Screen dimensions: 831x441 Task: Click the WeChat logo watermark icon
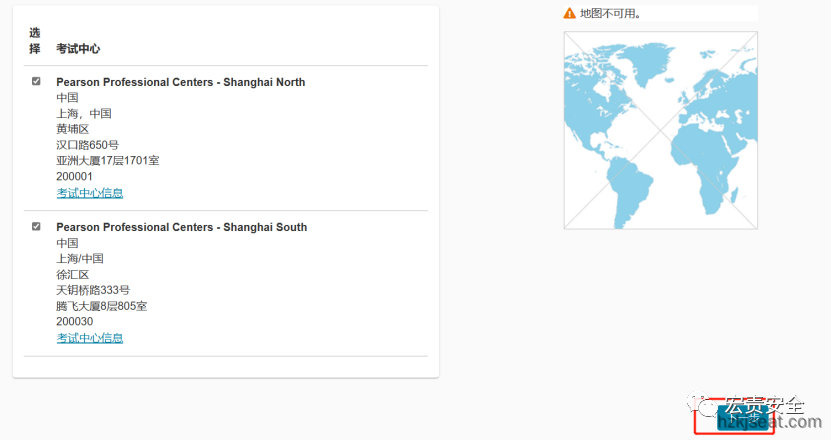point(708,407)
